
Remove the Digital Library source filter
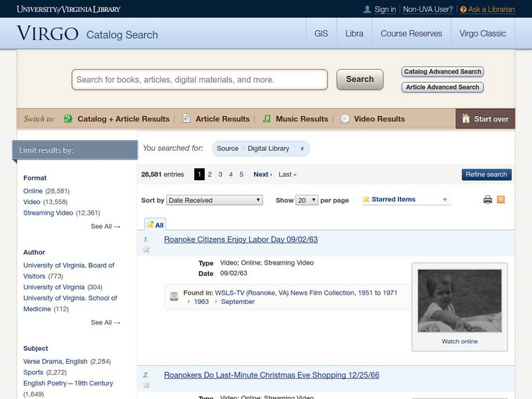[x=302, y=148]
